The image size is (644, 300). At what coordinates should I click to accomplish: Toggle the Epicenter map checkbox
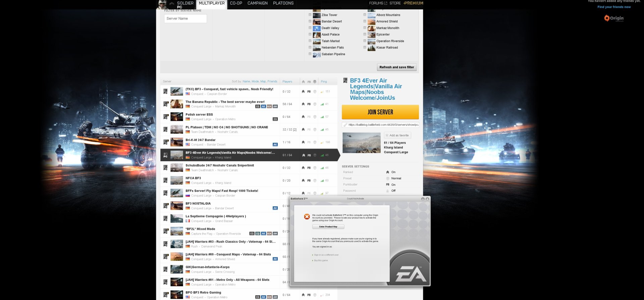click(x=365, y=34)
